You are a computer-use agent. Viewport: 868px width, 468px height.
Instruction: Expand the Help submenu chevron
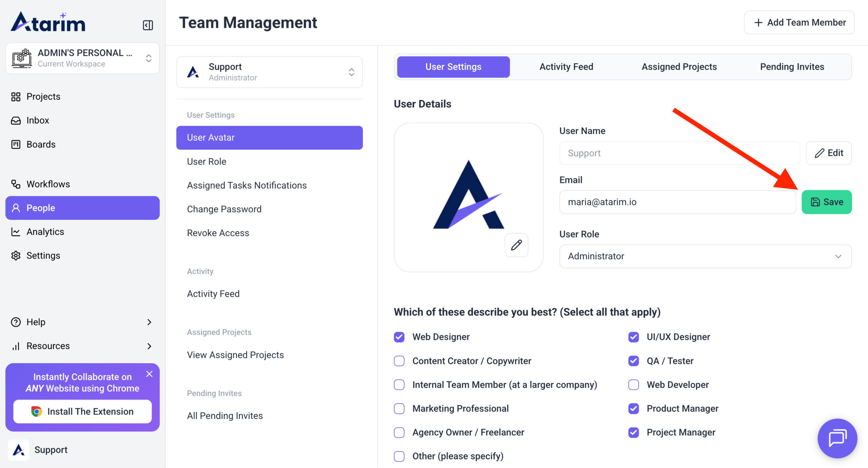point(149,322)
